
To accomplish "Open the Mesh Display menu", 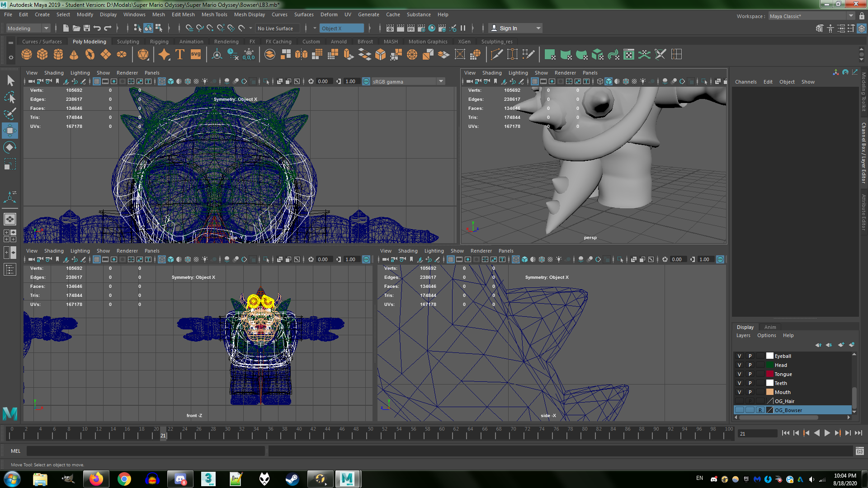I will [x=250, y=14].
